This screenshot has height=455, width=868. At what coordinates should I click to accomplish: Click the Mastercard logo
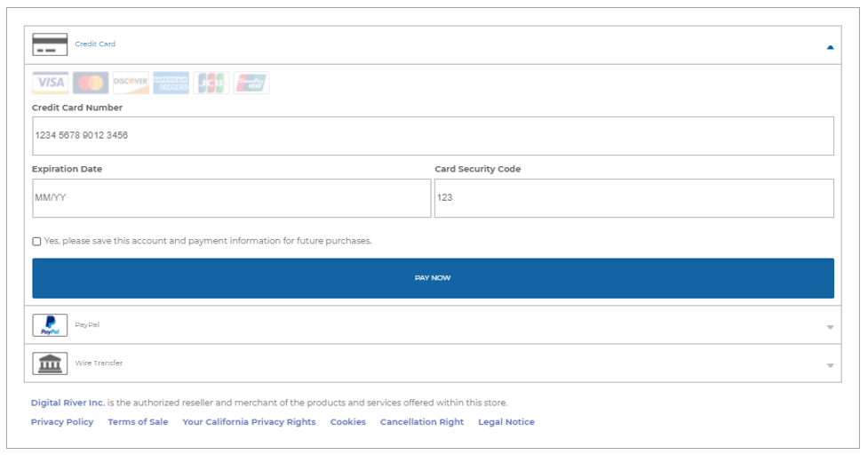[91, 83]
